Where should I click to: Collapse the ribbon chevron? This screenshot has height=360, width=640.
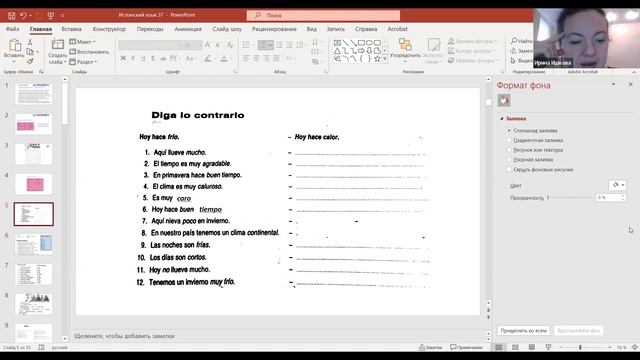tap(634, 72)
